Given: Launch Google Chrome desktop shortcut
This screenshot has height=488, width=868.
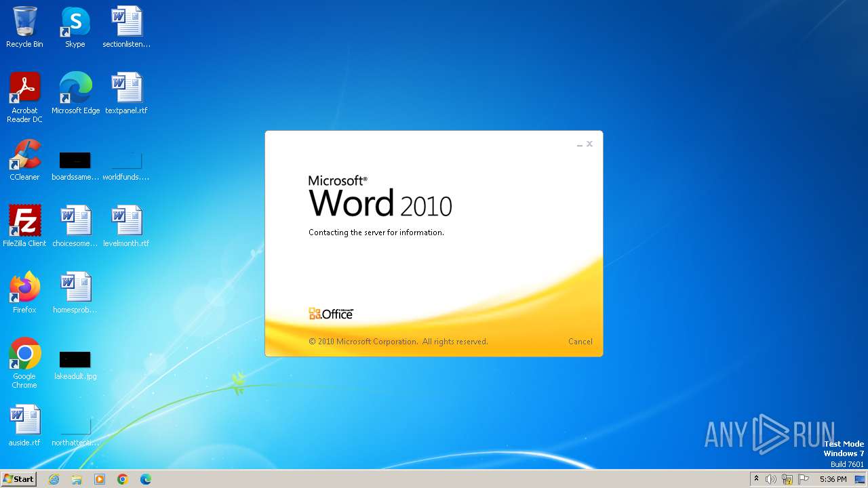Looking at the screenshot, I should pyautogui.click(x=24, y=363).
